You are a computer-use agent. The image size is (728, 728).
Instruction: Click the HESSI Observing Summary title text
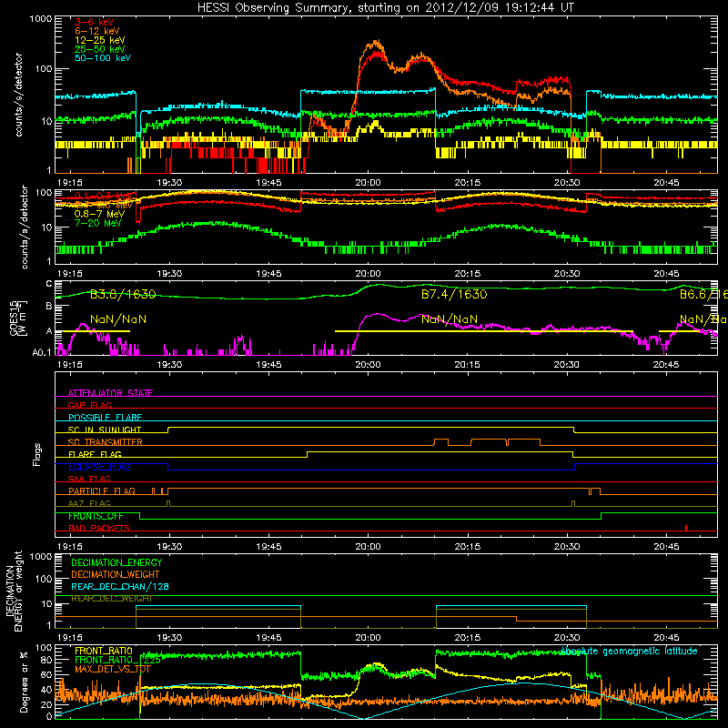click(385, 7)
